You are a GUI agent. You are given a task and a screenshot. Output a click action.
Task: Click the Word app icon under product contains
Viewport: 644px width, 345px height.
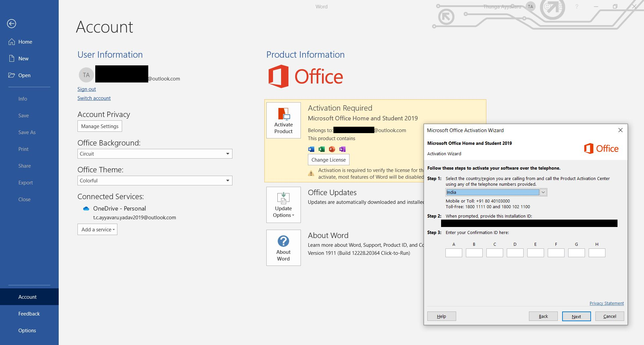coord(311,149)
